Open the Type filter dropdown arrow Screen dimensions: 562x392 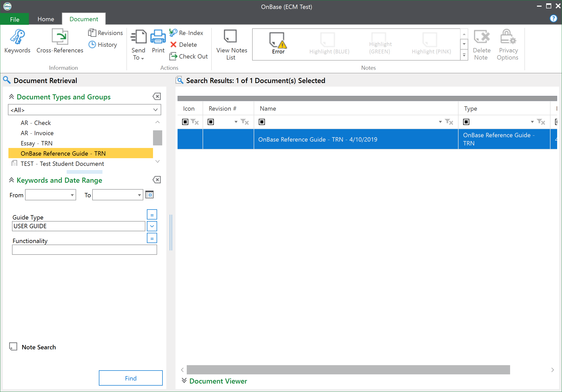[x=532, y=122]
